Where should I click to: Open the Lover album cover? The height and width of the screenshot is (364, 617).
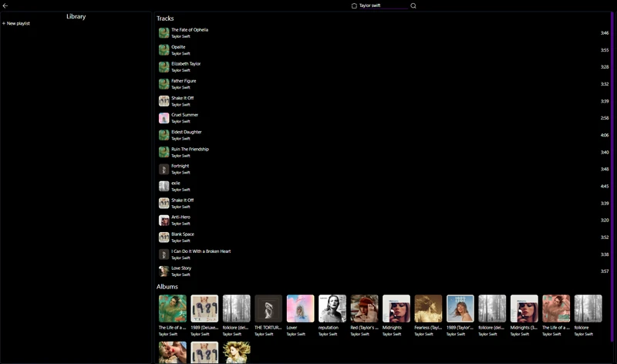click(300, 308)
